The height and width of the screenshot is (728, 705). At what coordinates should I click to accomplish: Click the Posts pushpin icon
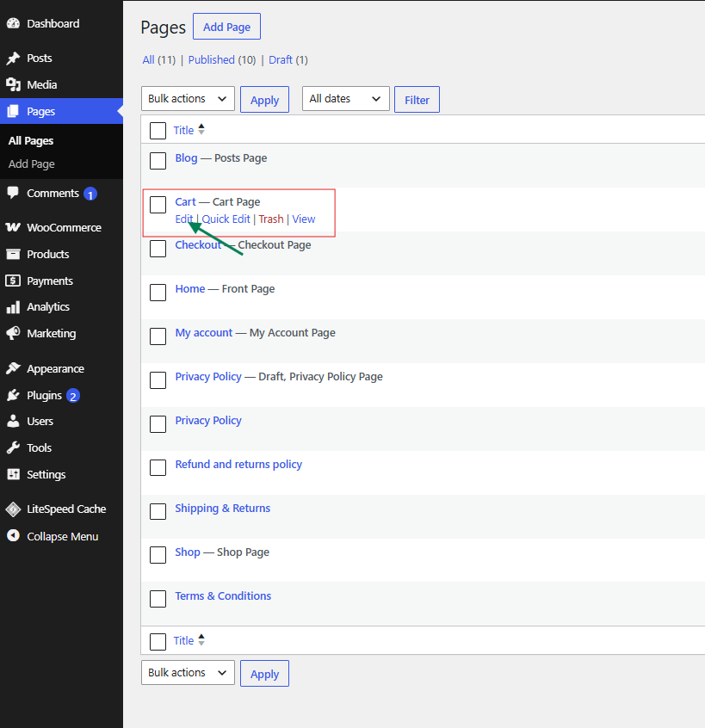(x=13, y=58)
